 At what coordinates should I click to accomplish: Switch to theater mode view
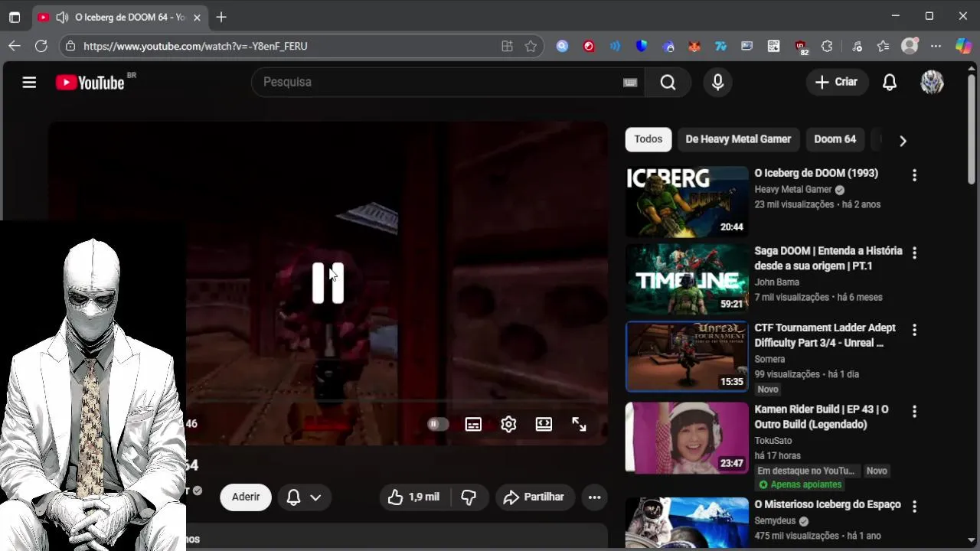[544, 424]
